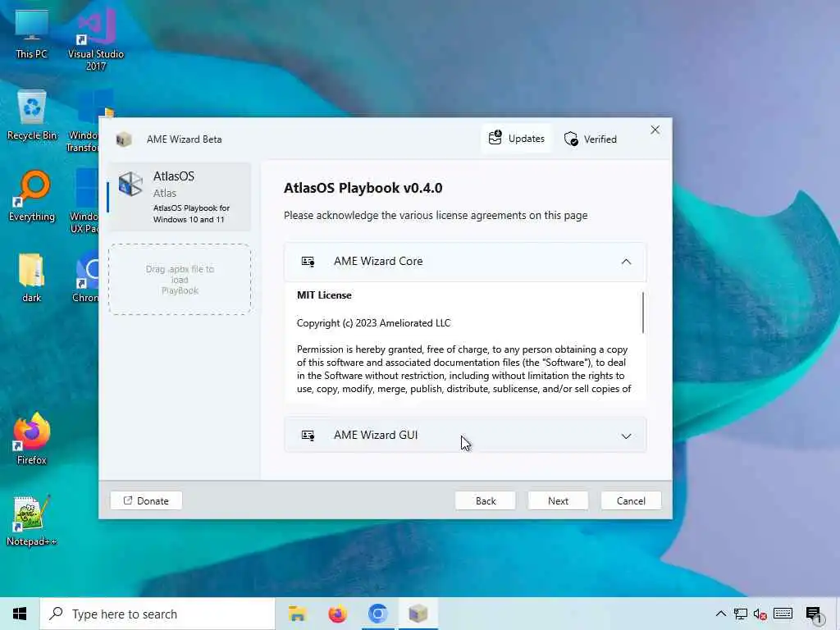
Task: Open the notification action center
Action: [815, 614]
